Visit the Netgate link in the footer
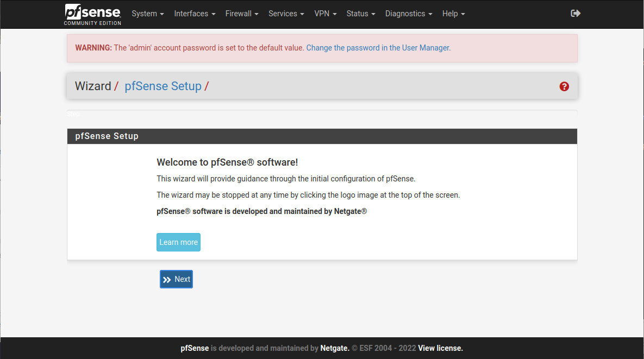The width and height of the screenshot is (644, 359). pos(334,348)
